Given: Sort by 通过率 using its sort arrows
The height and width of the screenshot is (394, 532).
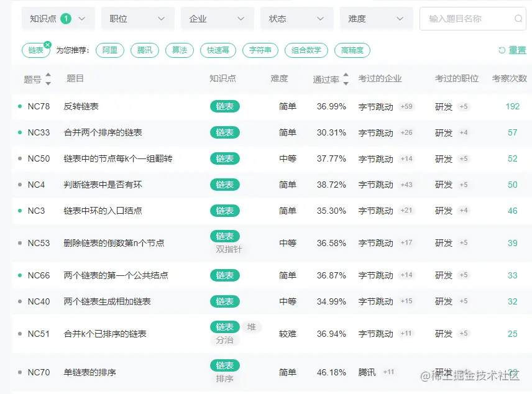Looking at the screenshot, I should point(346,79).
